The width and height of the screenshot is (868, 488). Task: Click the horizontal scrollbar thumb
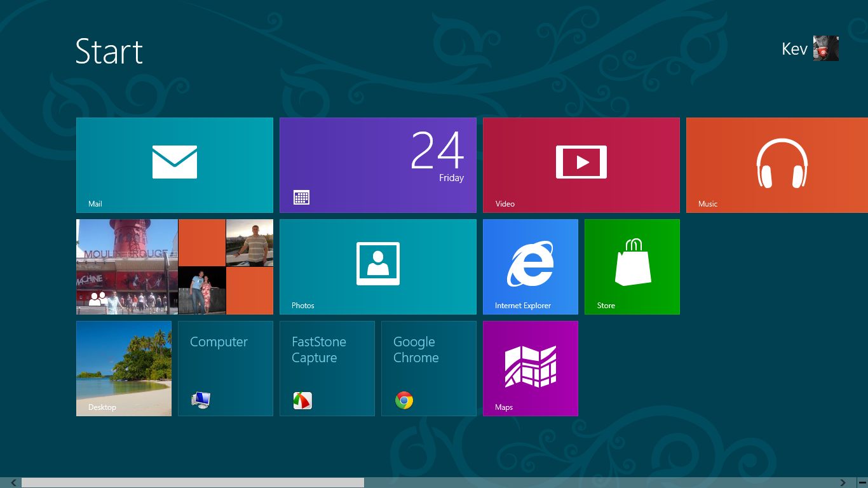[x=193, y=483]
